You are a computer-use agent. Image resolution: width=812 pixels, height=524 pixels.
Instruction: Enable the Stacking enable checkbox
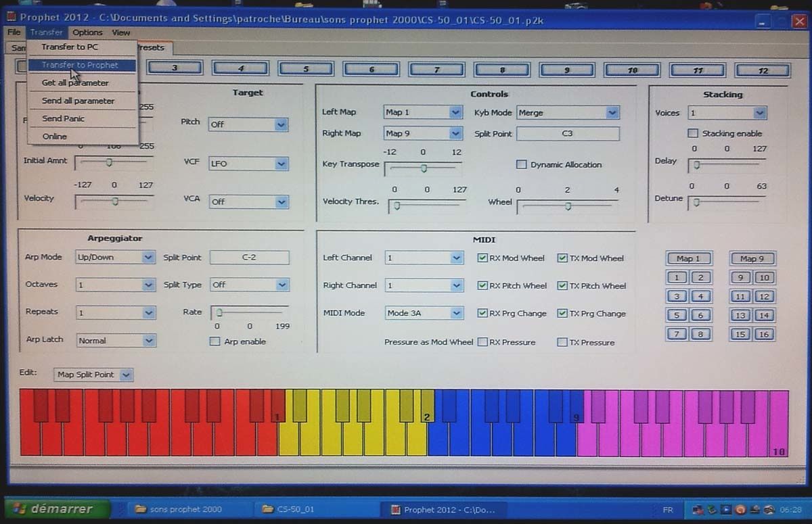click(693, 133)
